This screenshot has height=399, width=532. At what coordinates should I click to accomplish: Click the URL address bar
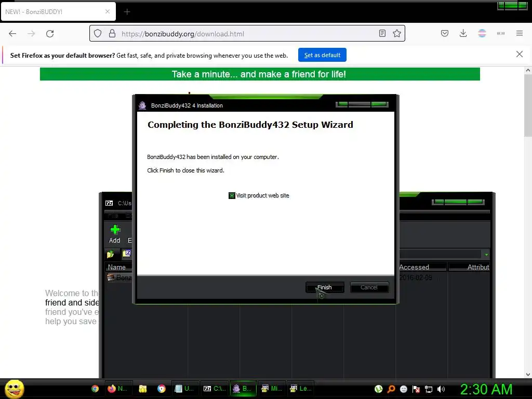(x=248, y=34)
